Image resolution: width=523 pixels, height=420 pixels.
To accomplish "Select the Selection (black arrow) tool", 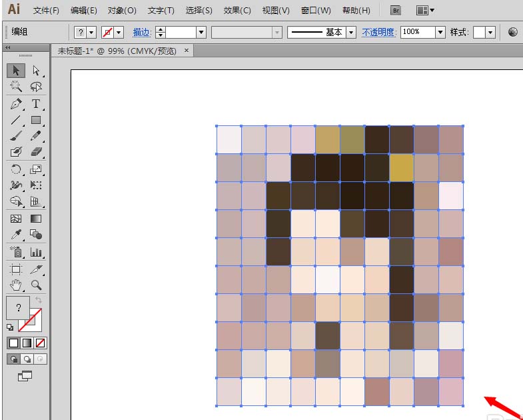I will coord(16,71).
